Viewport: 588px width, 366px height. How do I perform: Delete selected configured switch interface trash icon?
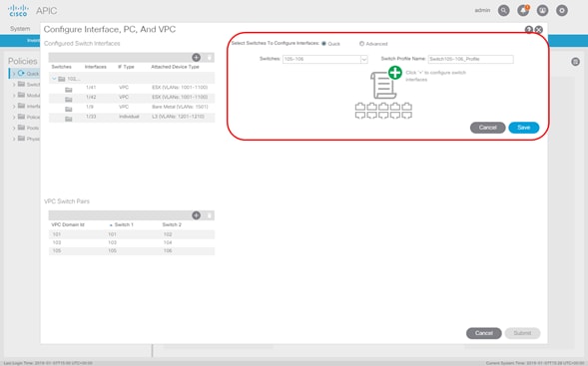point(210,57)
